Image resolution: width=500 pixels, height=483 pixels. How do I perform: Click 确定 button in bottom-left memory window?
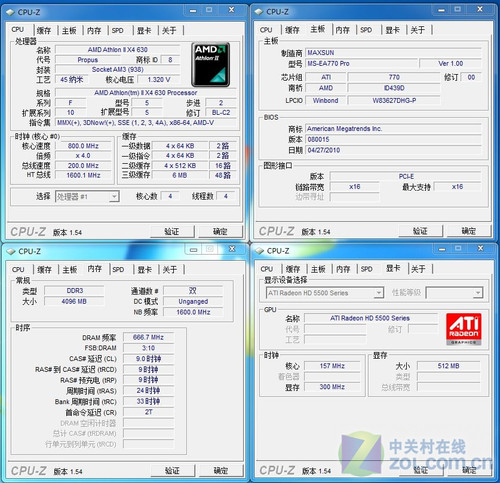pos(221,470)
